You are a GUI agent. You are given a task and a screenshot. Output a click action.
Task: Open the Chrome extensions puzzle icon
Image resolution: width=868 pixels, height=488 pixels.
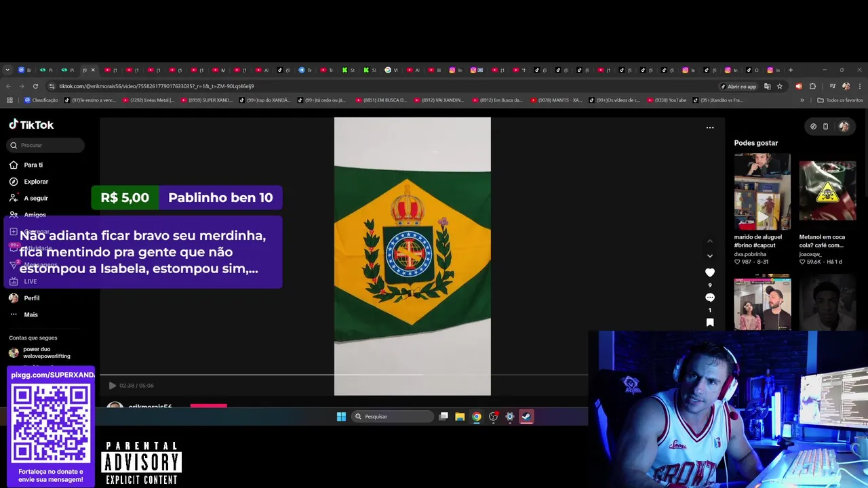tap(812, 86)
